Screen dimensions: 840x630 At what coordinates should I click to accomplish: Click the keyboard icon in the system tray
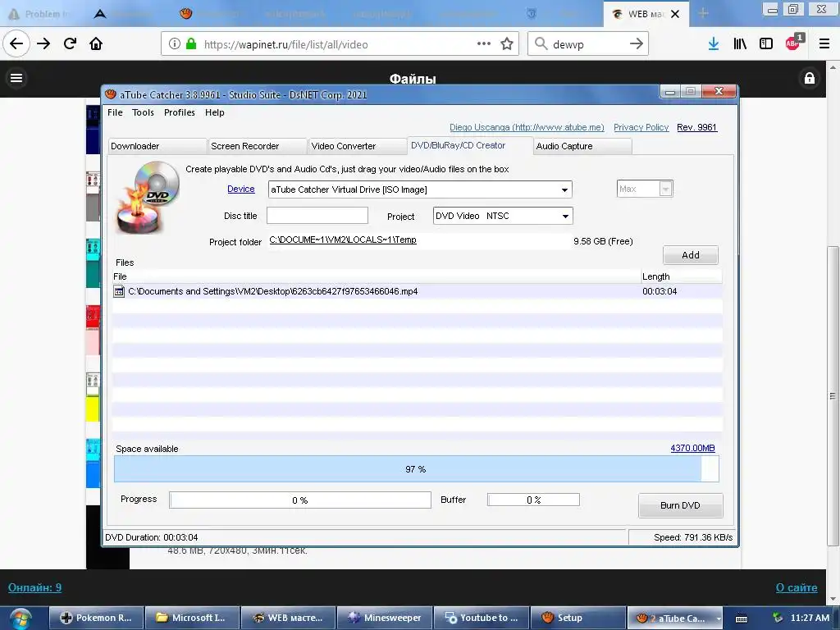point(742,619)
